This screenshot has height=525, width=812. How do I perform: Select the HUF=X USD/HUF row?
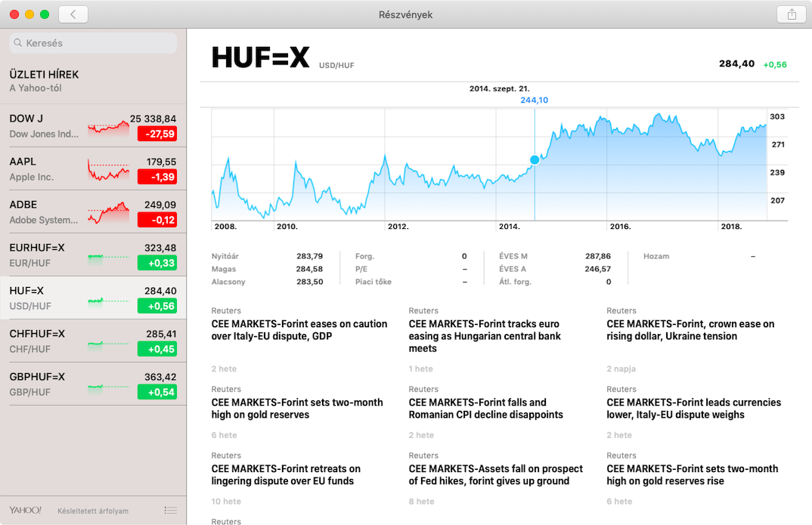(93, 298)
